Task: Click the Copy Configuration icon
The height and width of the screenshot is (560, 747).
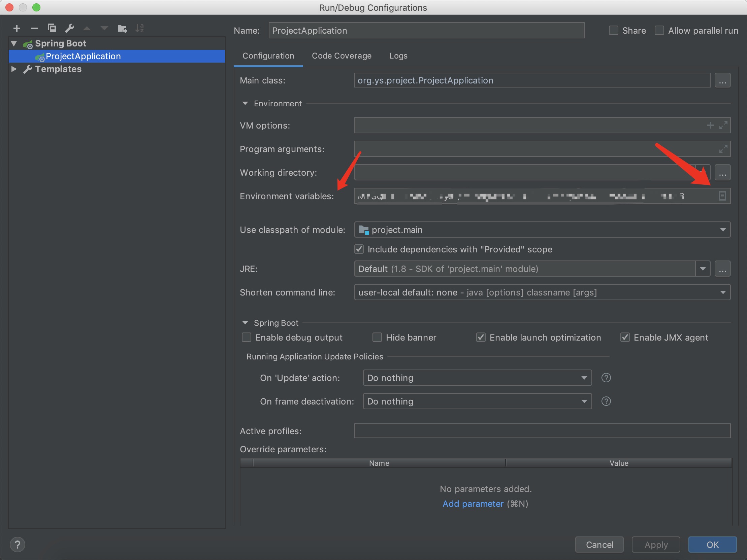Action: (x=52, y=28)
